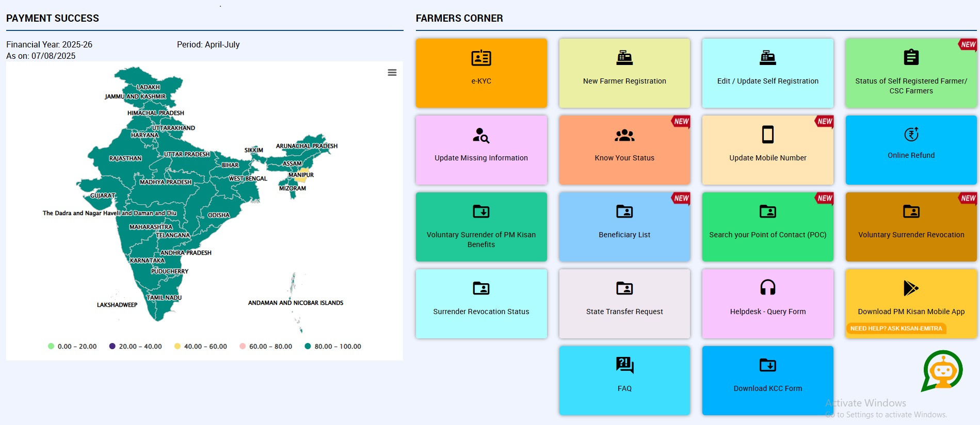This screenshot has height=425, width=980.
Task: Click the Update Mobile Number phone icon
Action: tap(768, 135)
